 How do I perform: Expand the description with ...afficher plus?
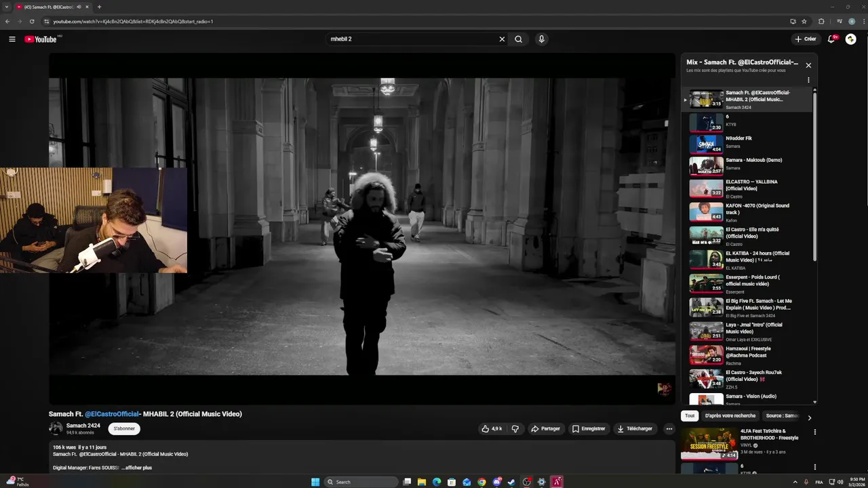pyautogui.click(x=136, y=468)
